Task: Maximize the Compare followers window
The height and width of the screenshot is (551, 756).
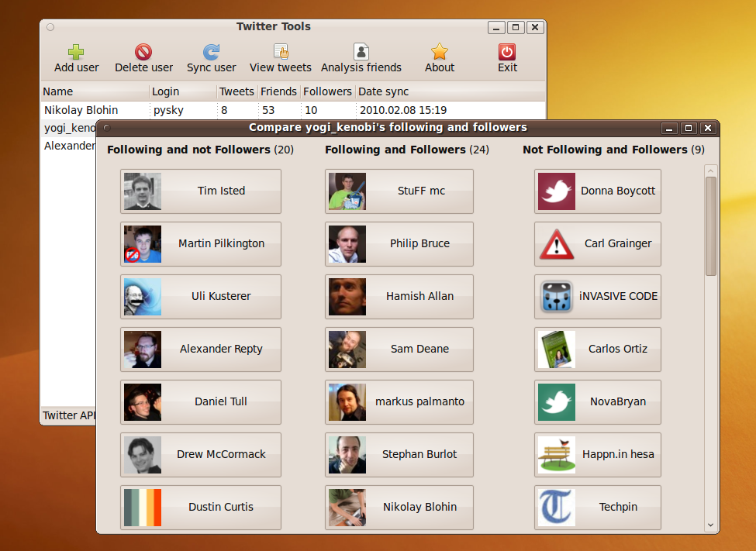Action: (x=689, y=128)
